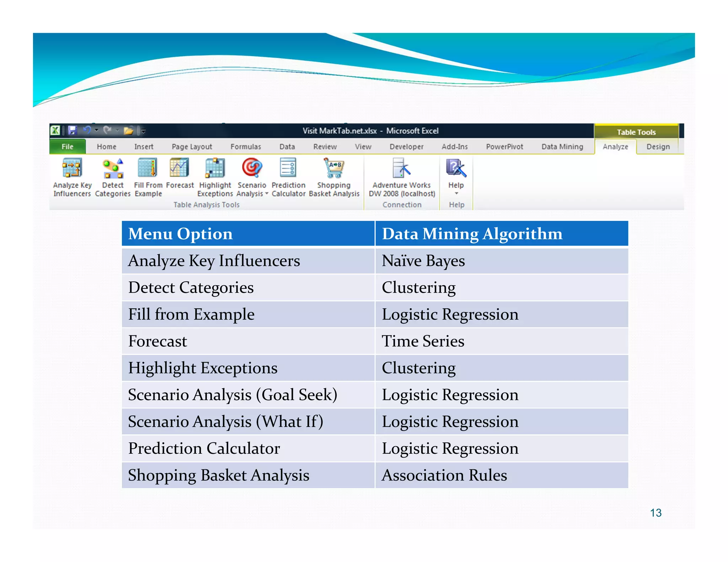The image size is (728, 562).
Task: Open the Developer tab
Action: coord(406,147)
